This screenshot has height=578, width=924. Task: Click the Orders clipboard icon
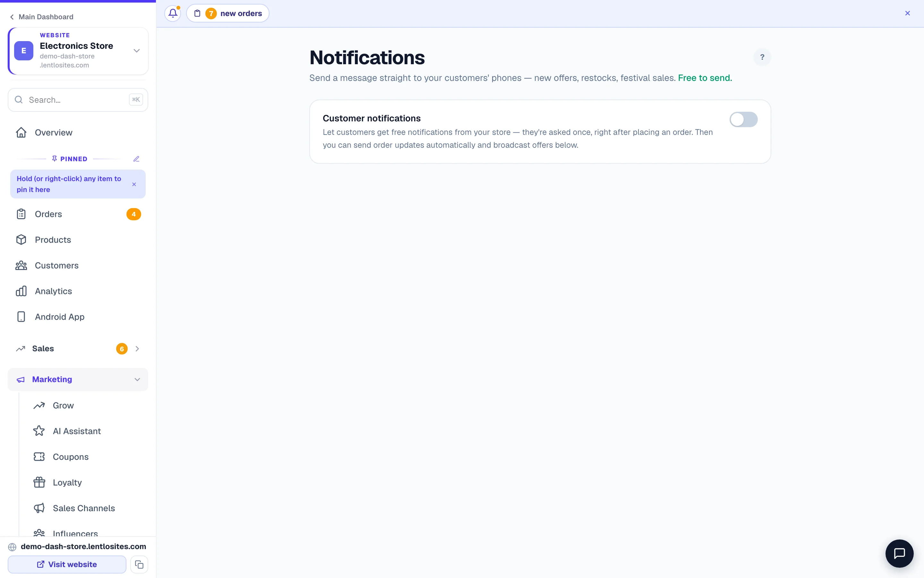pyautogui.click(x=21, y=214)
